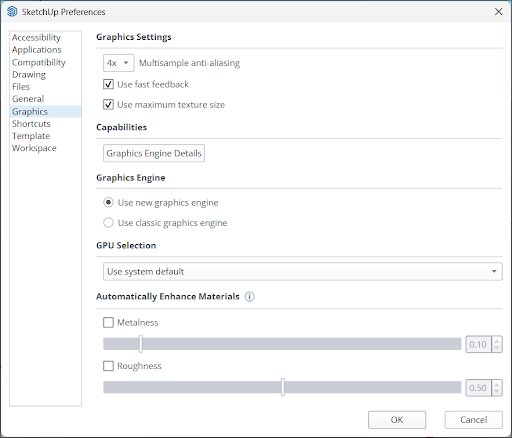Open the Shortcuts preferences category
Image resolution: width=512 pixels, height=438 pixels.
tap(31, 124)
